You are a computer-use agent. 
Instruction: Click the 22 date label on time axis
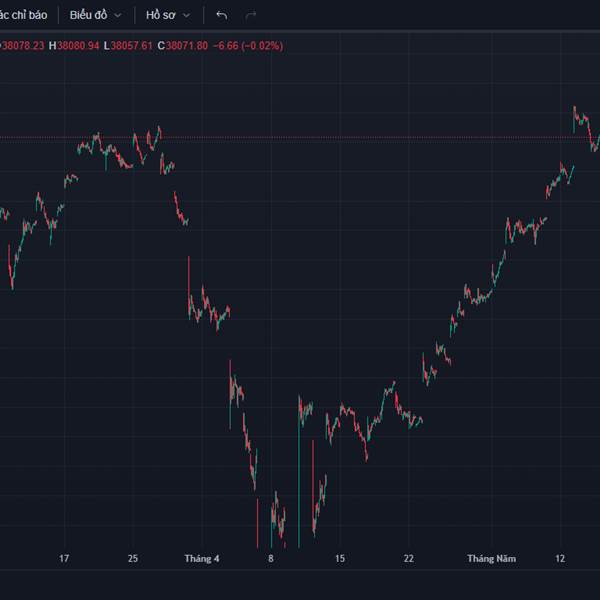tap(409, 558)
